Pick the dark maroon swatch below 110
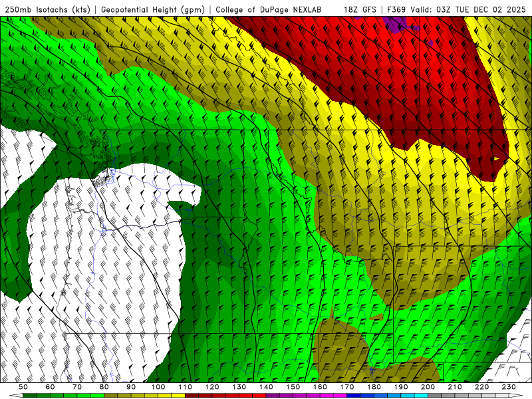Image resolution: width=532 pixels, height=399 pixels. tap(192, 395)
